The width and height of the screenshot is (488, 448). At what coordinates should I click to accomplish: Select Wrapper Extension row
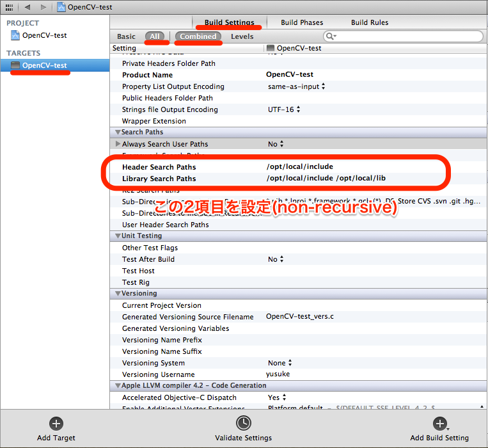[x=298, y=121]
